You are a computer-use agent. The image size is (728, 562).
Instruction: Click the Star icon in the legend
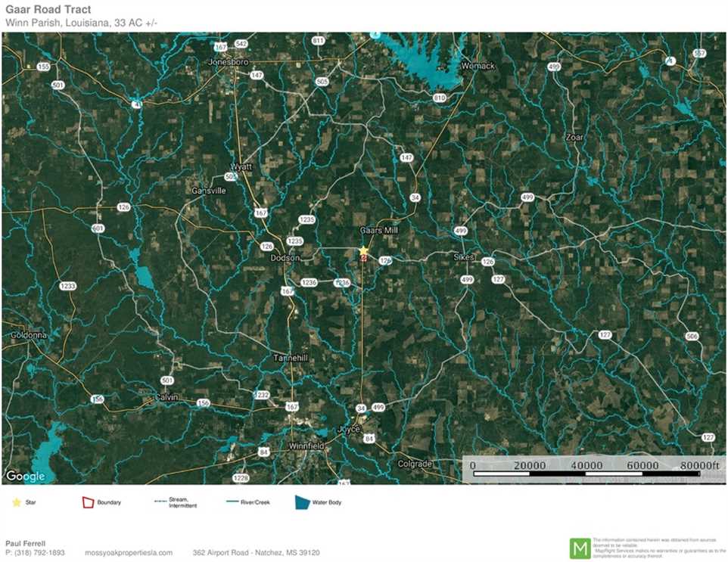[17, 502]
